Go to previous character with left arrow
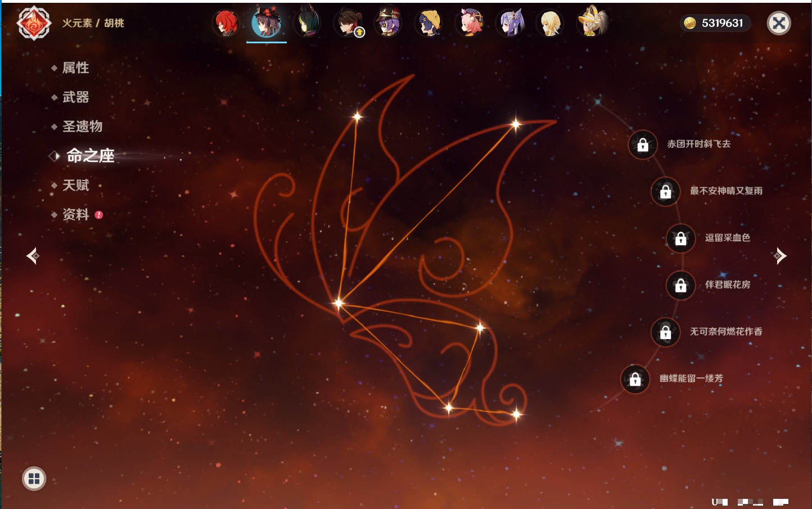This screenshot has width=812, height=509. point(33,256)
